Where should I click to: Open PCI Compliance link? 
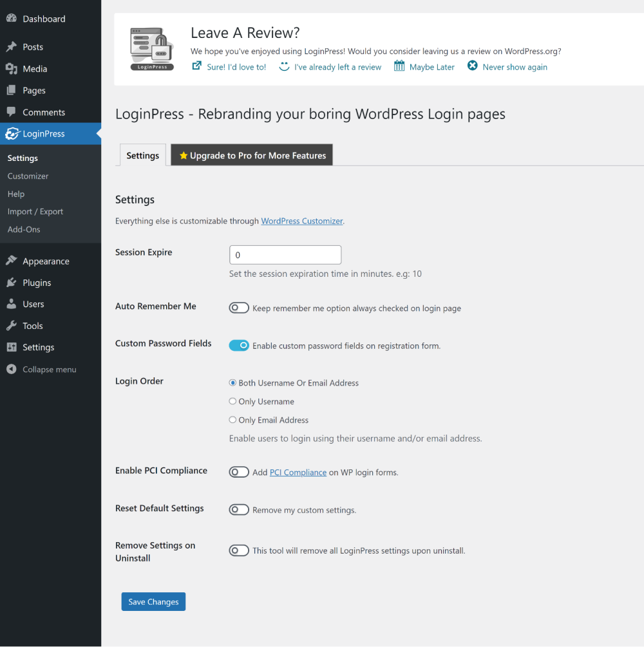pyautogui.click(x=298, y=472)
